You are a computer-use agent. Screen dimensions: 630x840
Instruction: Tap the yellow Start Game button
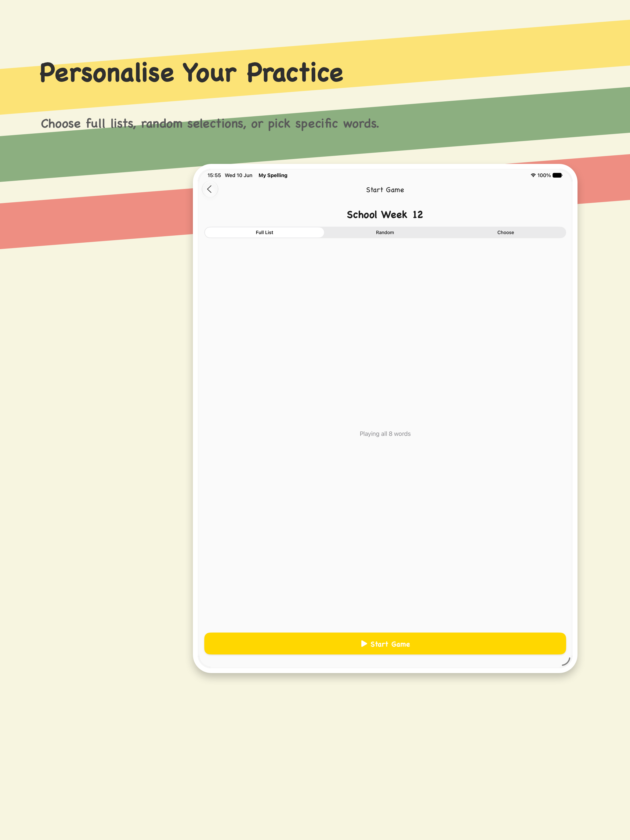385,644
